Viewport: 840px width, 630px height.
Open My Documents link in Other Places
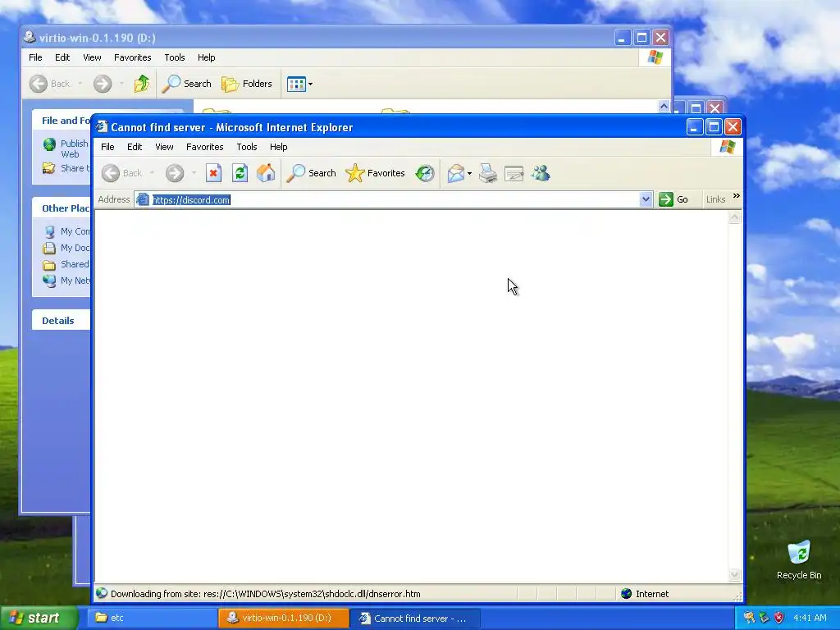click(66, 248)
